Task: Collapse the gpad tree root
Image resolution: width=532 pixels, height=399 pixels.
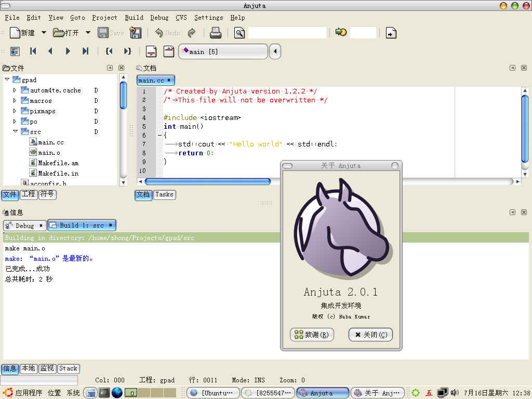Action: 7,79
